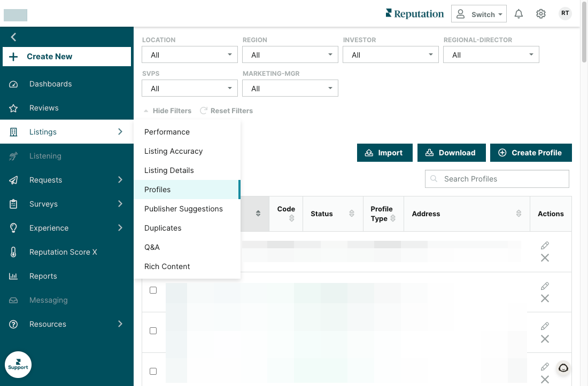Sort by the Profile Type column arrows

pos(393,218)
